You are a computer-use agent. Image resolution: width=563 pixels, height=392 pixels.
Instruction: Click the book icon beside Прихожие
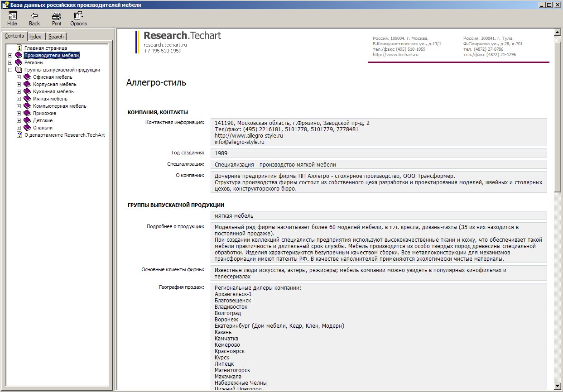[27, 113]
